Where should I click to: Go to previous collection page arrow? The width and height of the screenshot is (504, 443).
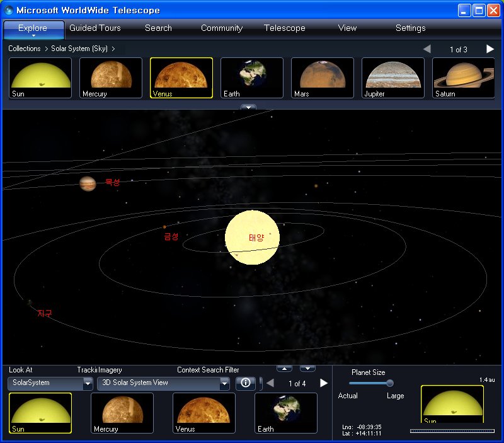tap(427, 49)
